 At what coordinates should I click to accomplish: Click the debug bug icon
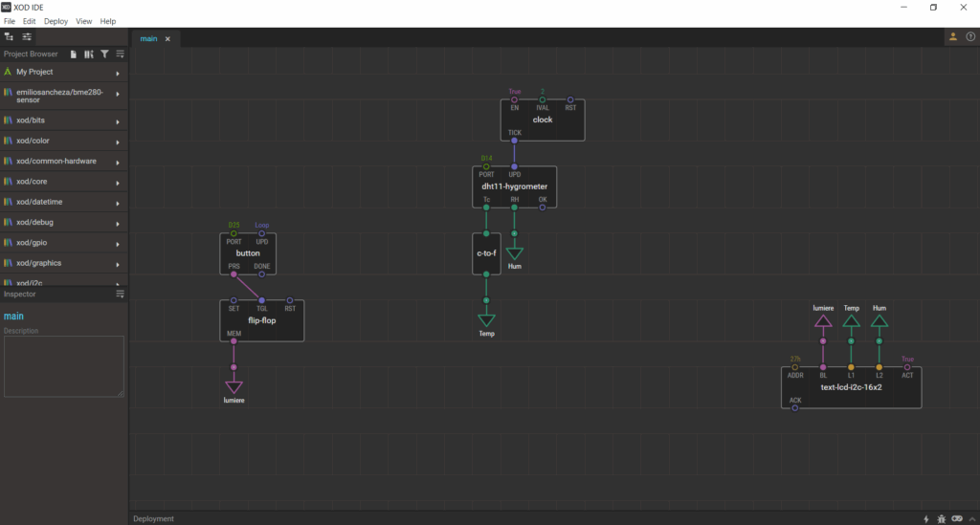pos(942,518)
